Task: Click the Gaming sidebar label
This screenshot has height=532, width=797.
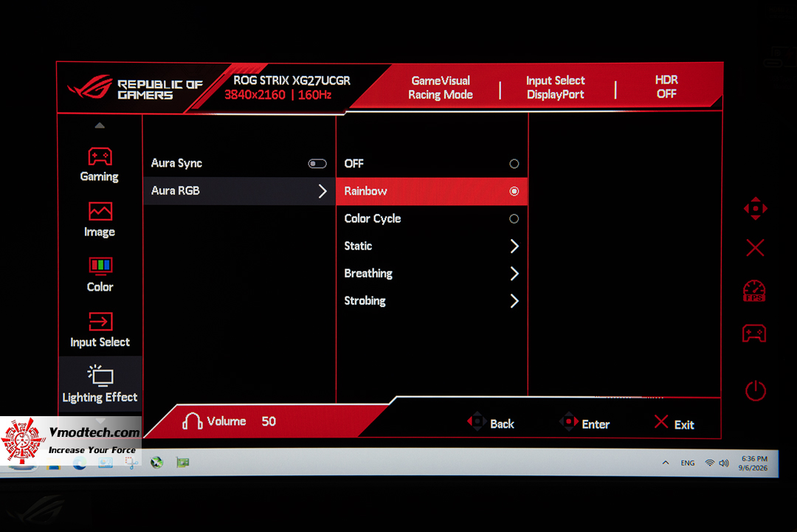Action: point(99,177)
